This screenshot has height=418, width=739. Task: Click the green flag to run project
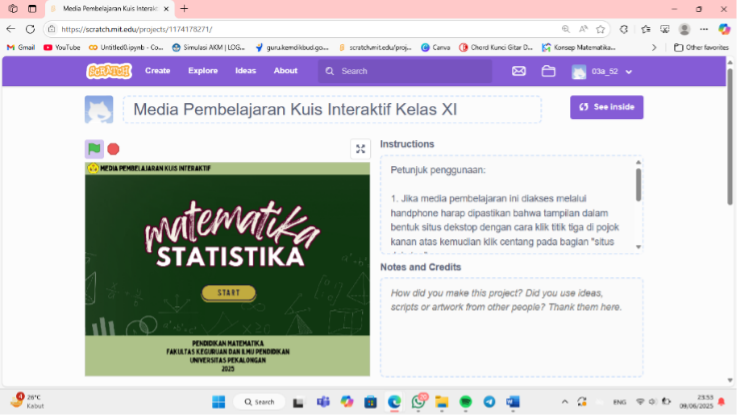(94, 149)
